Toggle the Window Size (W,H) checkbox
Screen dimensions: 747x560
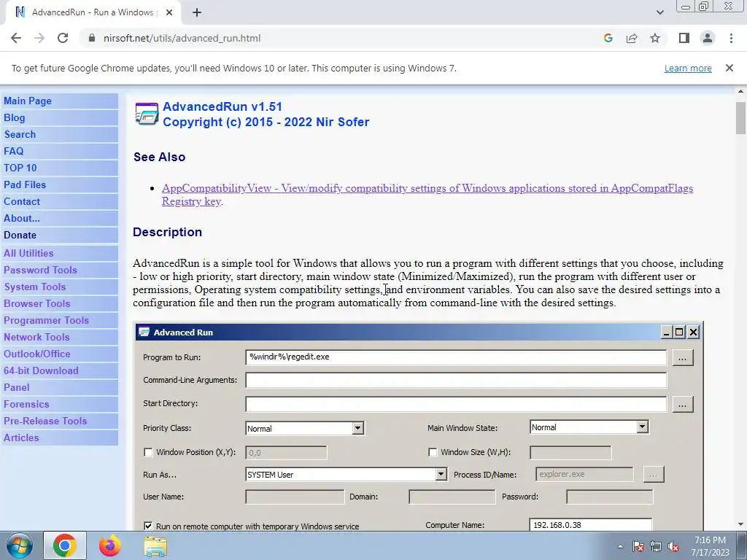pyautogui.click(x=433, y=452)
